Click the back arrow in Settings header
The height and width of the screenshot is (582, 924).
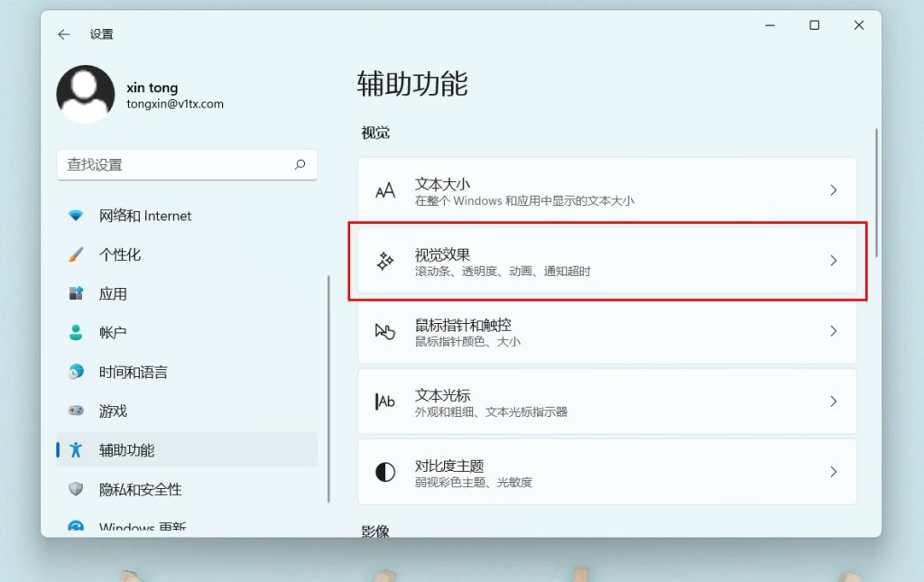63,34
